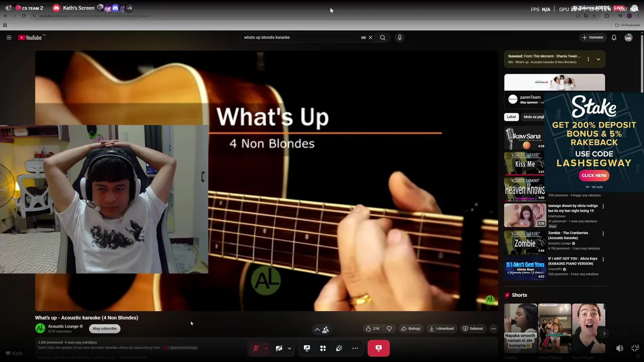
Task: Show next Shorts with the right arrow
Action: 604,333
